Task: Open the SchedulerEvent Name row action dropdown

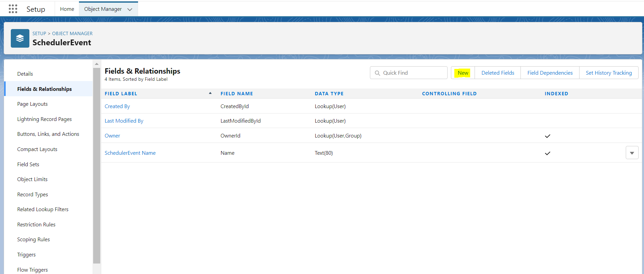Action: point(632,153)
